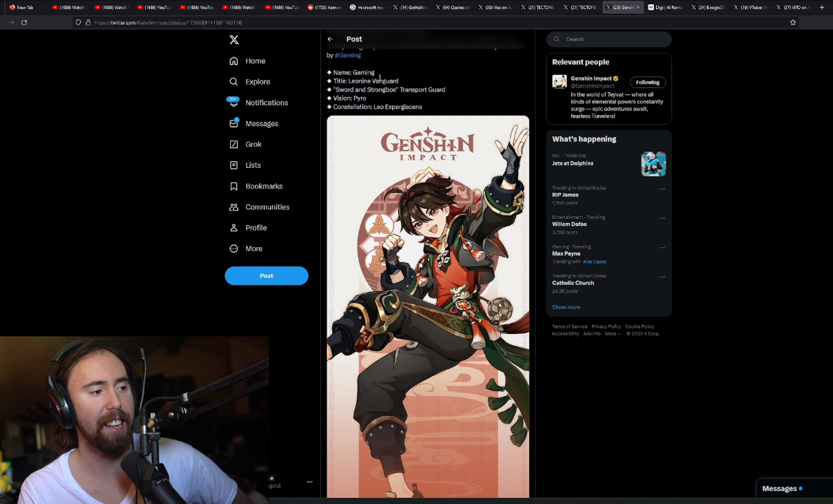Open Messages from sidebar

pos(254,123)
